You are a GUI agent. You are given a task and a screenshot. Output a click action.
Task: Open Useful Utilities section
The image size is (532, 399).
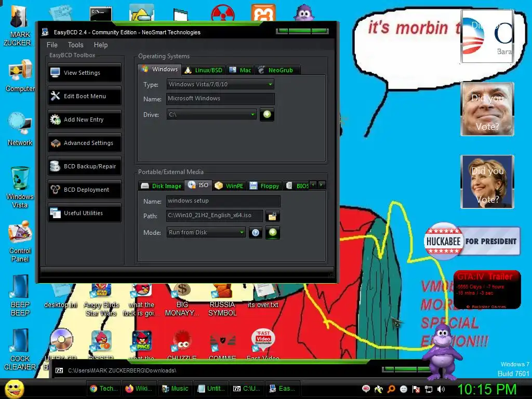85,213
